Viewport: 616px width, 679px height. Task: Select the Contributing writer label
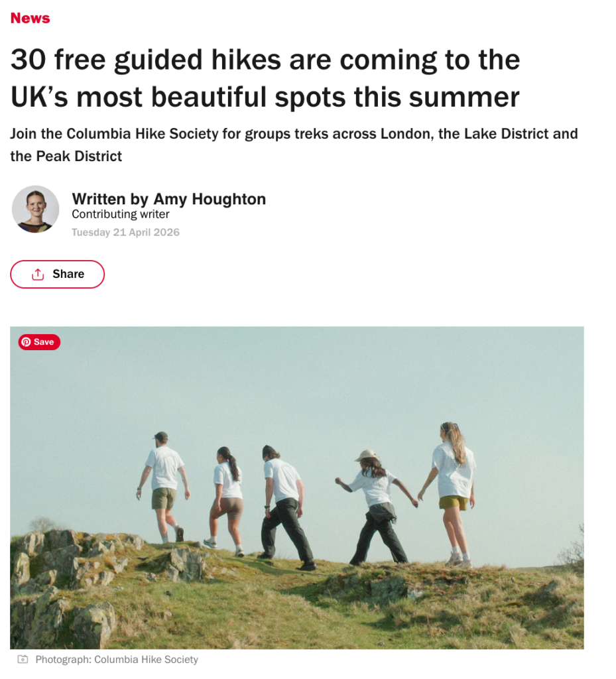tap(120, 214)
